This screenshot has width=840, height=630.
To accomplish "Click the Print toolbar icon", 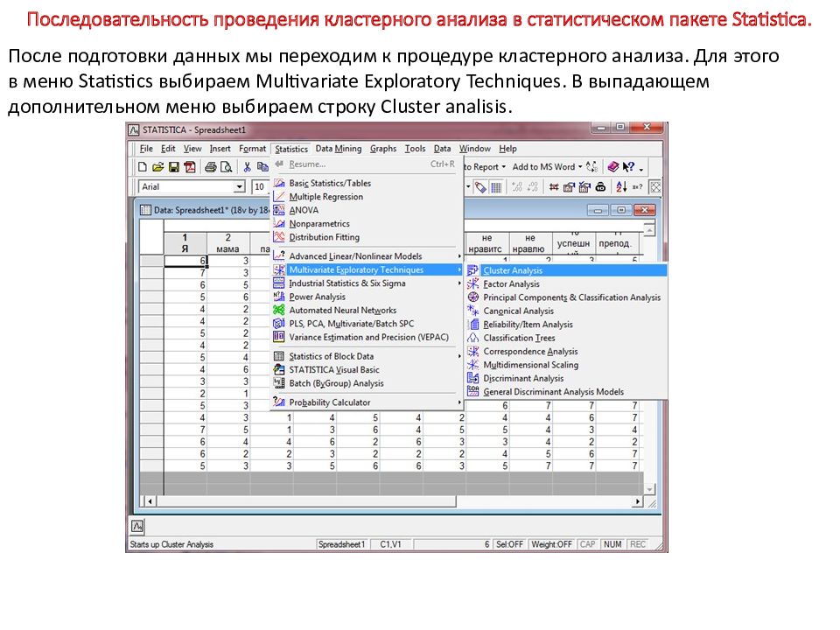I will coord(211,167).
